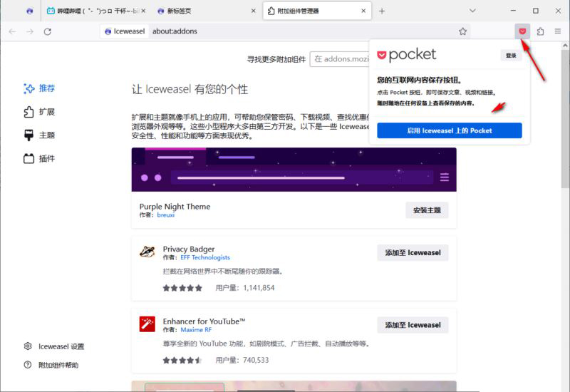Click the Iceweasel 设置 gear icon

coord(28,346)
